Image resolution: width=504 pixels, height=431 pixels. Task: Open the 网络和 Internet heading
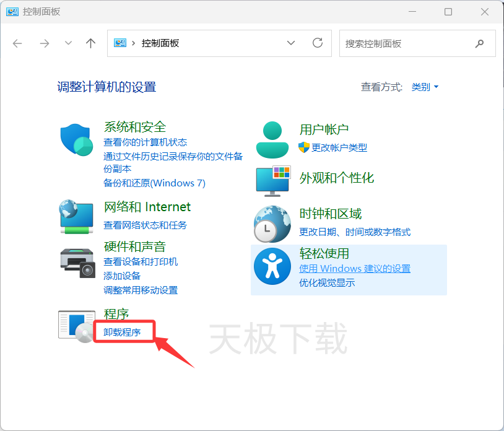(x=147, y=207)
